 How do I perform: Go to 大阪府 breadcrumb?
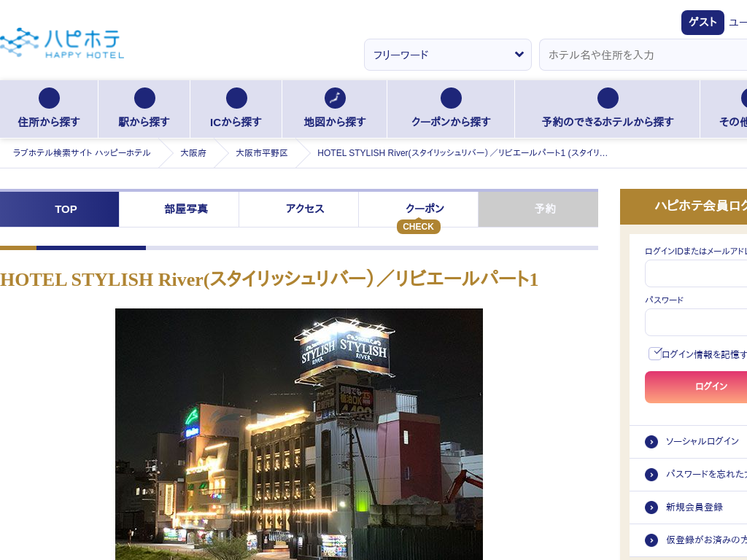pyautogui.click(x=193, y=153)
